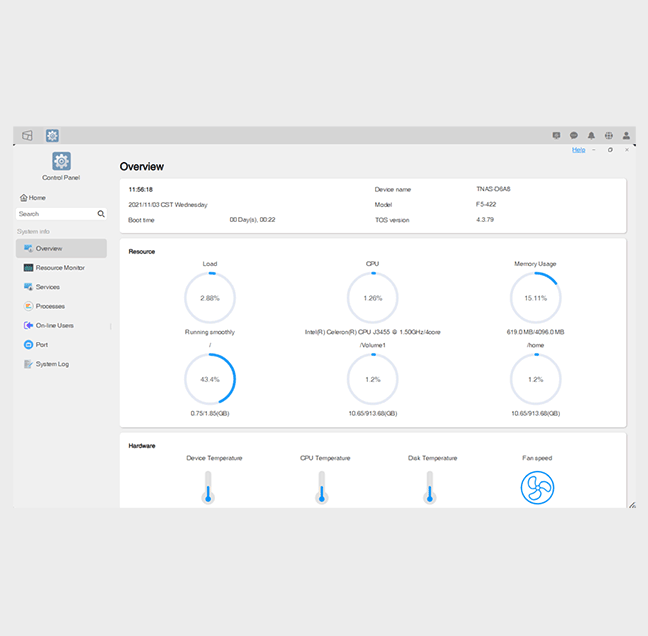Click the Control Panel gear icon in taskbar
This screenshot has height=636, width=648.
52,135
